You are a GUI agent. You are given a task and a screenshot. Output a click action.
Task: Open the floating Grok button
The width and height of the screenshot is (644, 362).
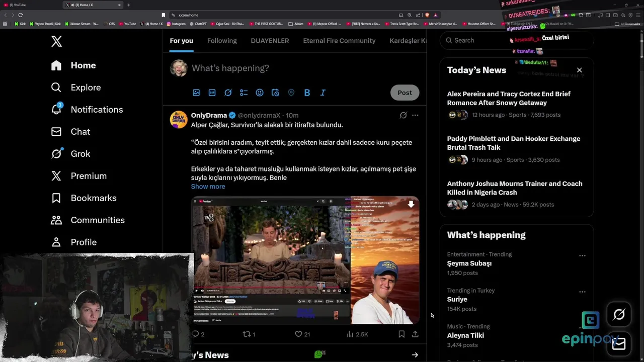coord(619,315)
